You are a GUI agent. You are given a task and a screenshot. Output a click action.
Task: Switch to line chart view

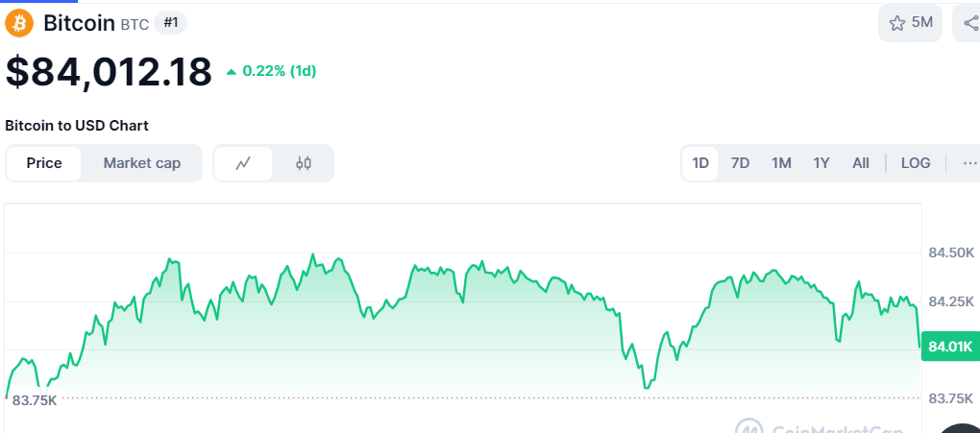pos(243,163)
